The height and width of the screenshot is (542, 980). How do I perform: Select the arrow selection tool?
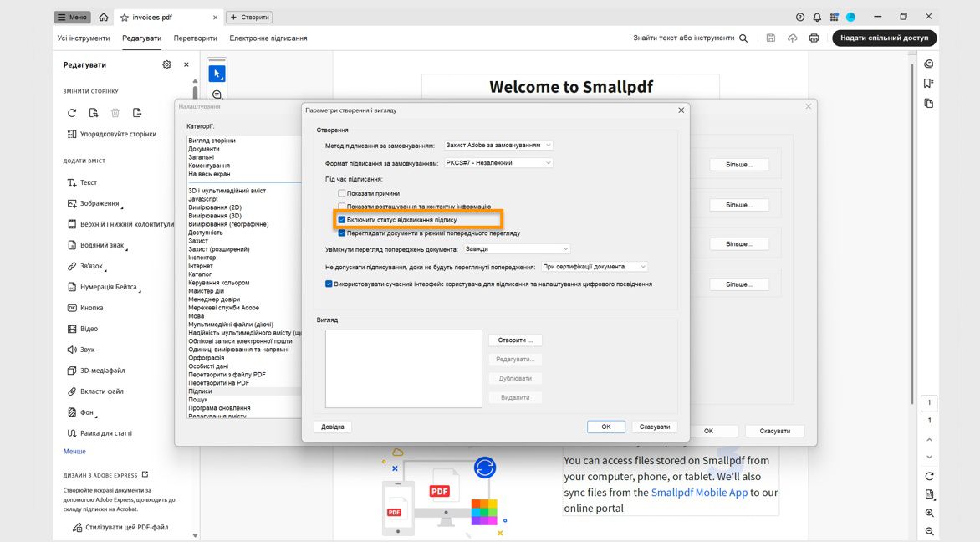point(217,74)
